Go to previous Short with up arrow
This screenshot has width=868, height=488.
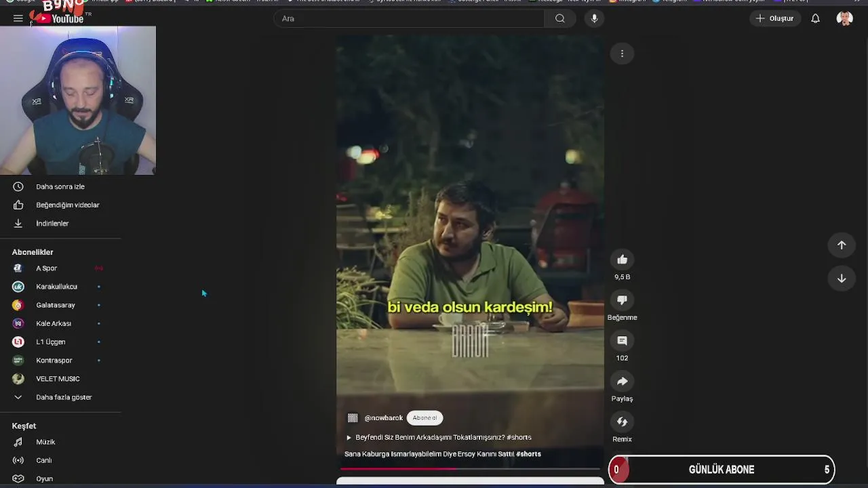pos(842,245)
